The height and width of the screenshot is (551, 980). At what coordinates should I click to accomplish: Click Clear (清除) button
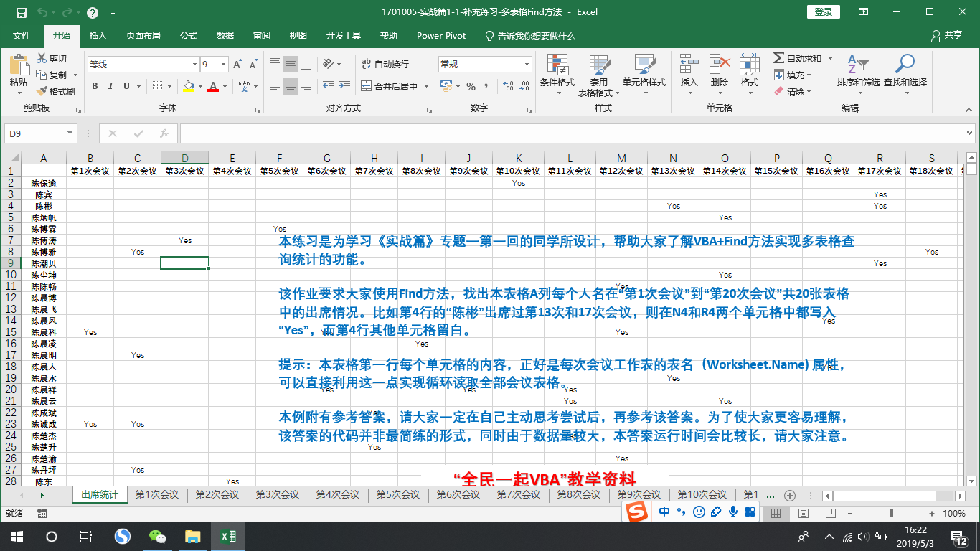(793, 91)
